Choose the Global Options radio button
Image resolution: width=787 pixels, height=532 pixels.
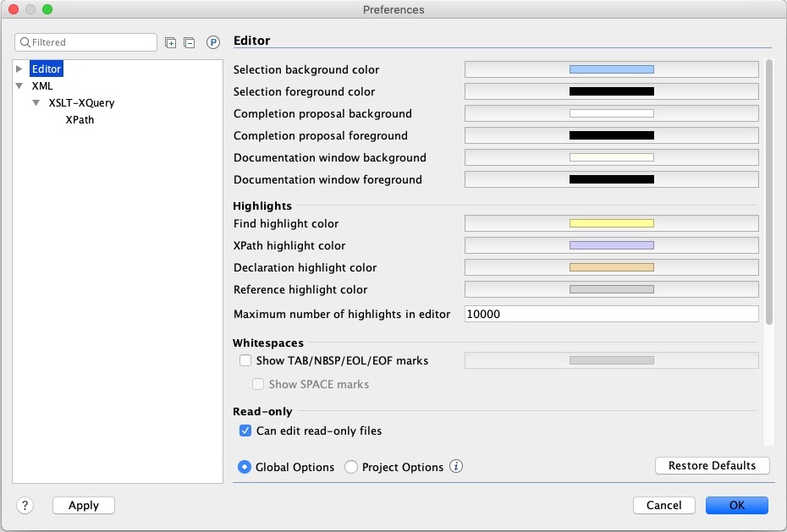coord(245,467)
